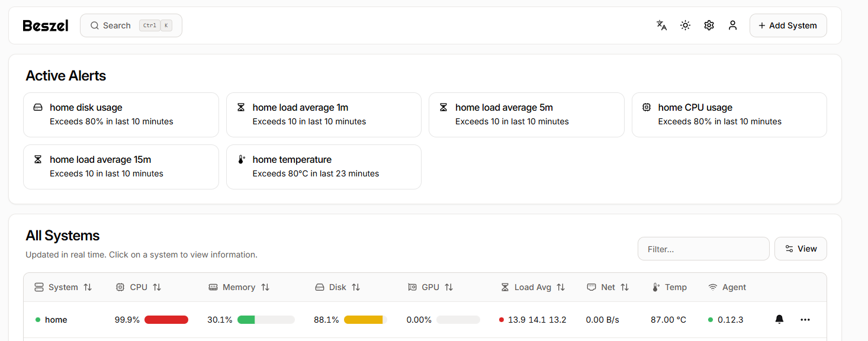Click the red CPU usage bar
Screen dimensions: 868x341
pos(166,320)
